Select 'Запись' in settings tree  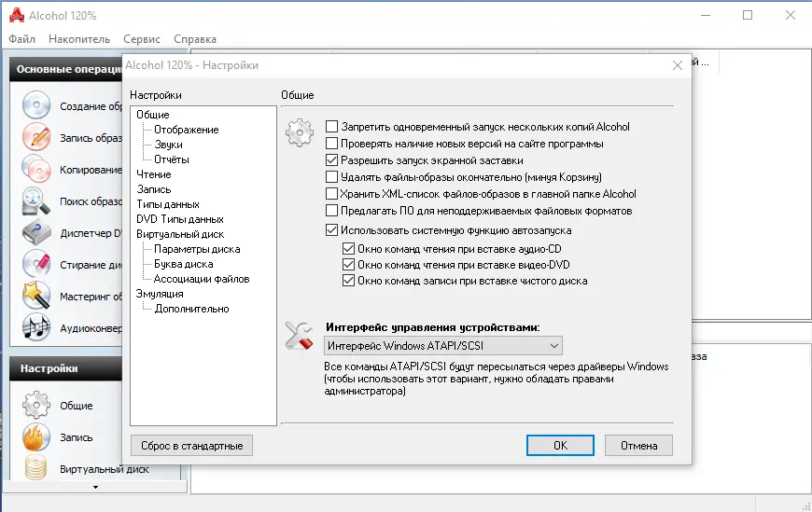pos(154,189)
